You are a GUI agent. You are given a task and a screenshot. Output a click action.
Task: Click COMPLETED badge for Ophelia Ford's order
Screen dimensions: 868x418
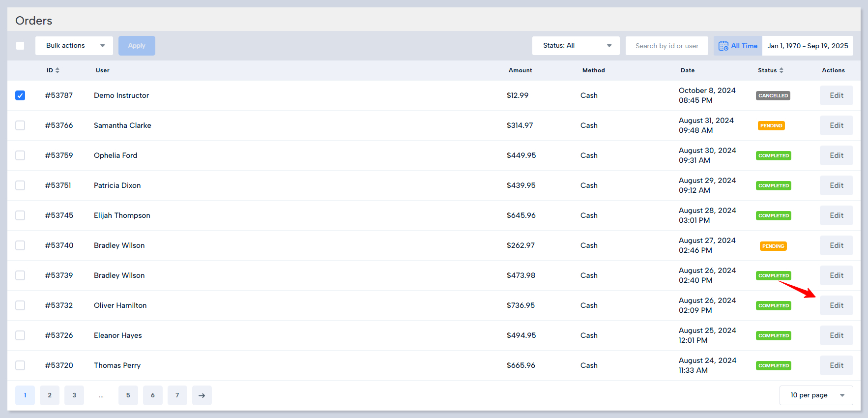(773, 156)
